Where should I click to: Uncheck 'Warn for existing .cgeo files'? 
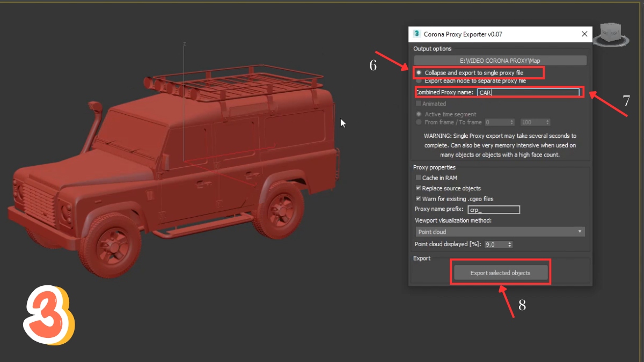click(418, 198)
